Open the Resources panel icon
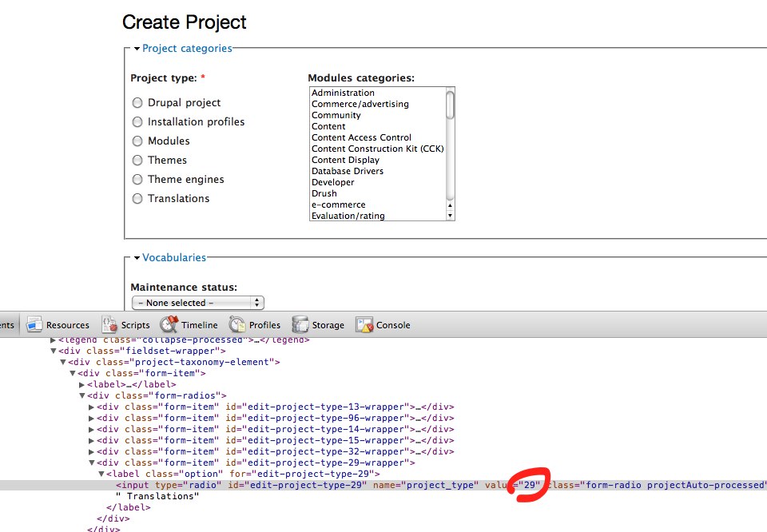The image size is (767, 532). coord(34,324)
